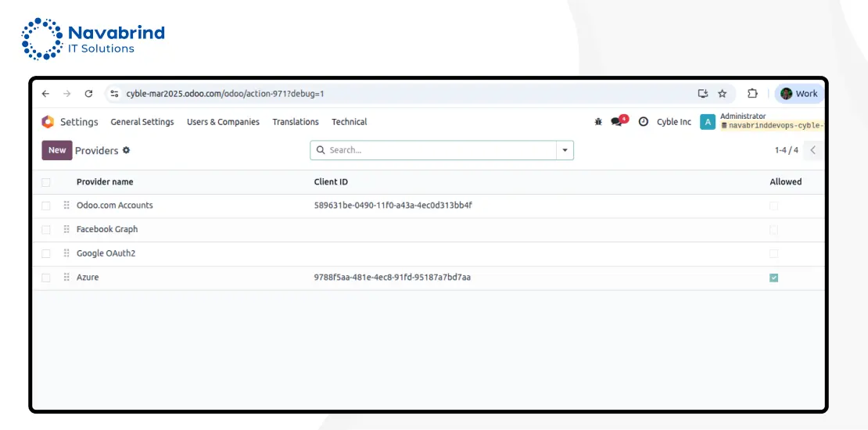Viewport: 868px width, 430px height.
Task: Click the browser back arrow
Action: (45, 94)
